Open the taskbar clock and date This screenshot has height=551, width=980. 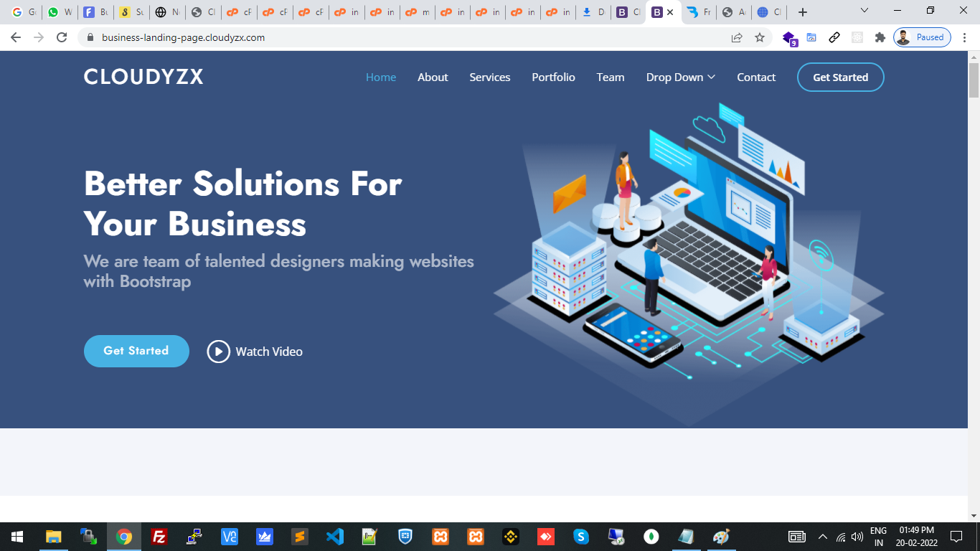tap(917, 537)
